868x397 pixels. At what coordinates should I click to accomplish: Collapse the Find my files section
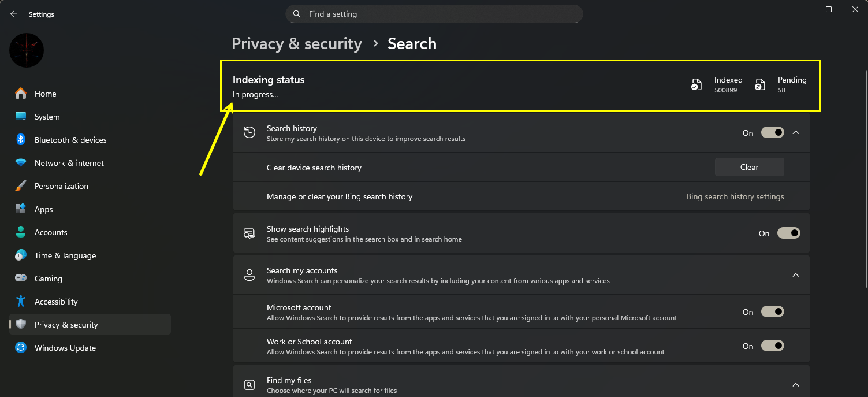(x=796, y=385)
